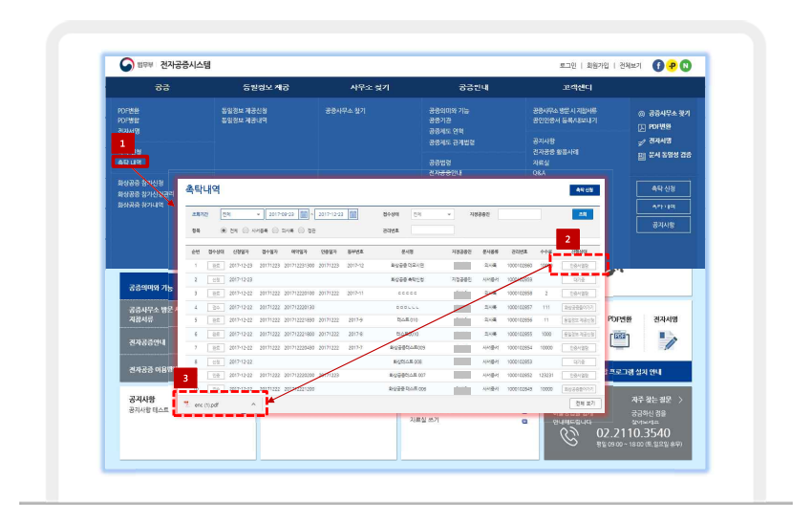Select the 전체 radio button

(224, 229)
